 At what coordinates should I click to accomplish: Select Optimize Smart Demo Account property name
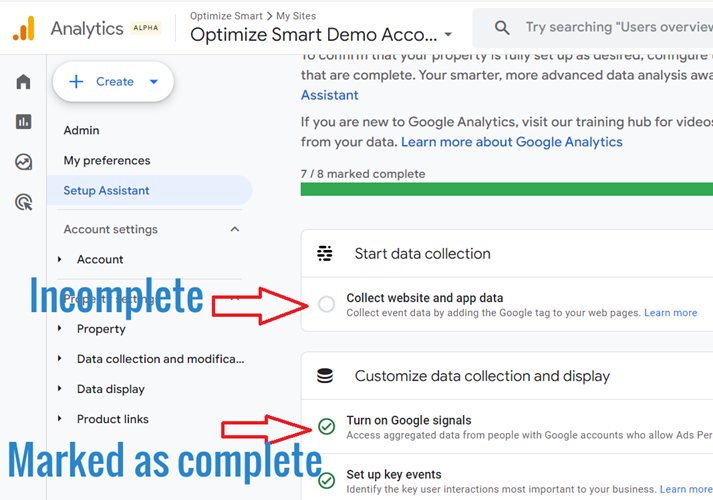click(314, 35)
